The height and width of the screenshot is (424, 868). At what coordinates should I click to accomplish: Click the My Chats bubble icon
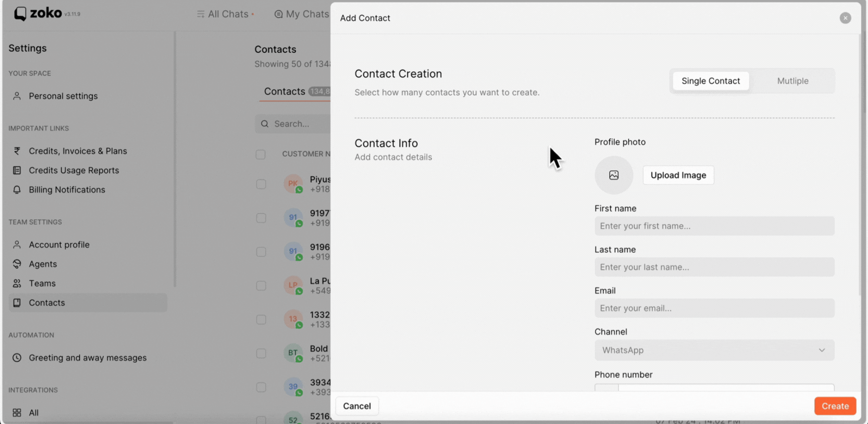pos(278,14)
